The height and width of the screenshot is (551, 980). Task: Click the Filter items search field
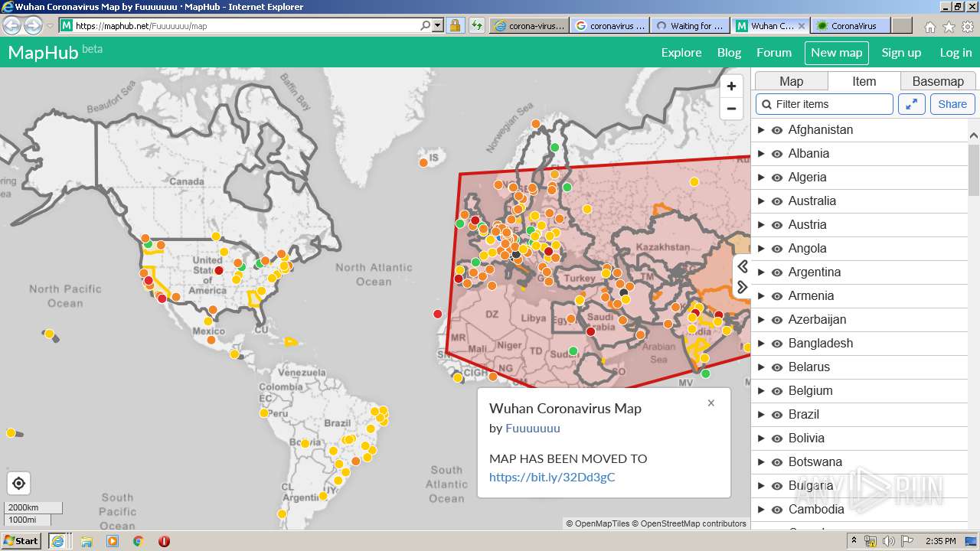pyautogui.click(x=825, y=104)
